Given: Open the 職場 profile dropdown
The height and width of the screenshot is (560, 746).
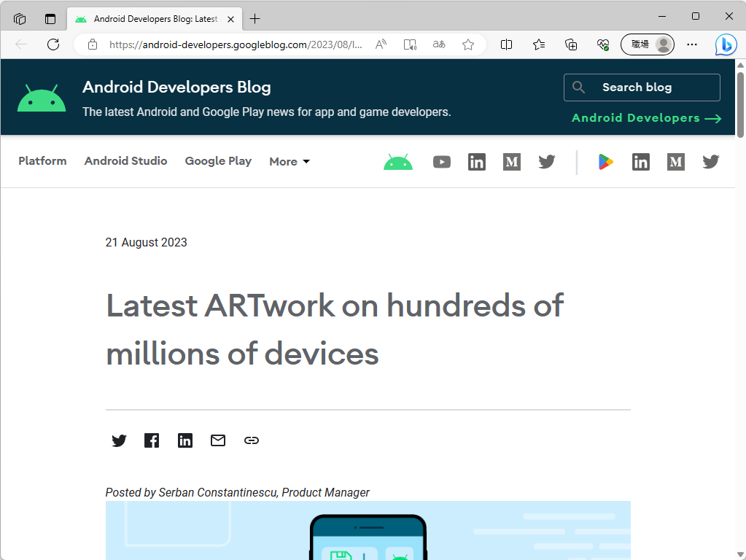Looking at the screenshot, I should (647, 44).
